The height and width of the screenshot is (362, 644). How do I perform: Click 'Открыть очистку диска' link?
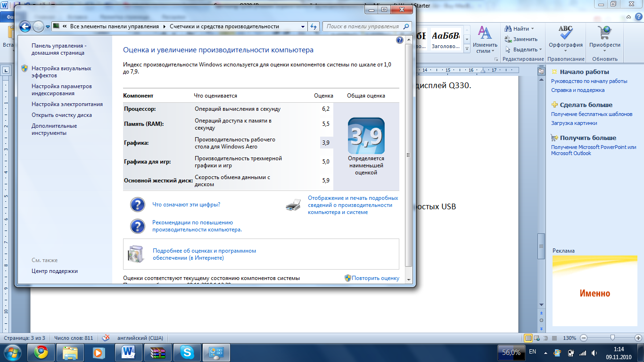[62, 115]
